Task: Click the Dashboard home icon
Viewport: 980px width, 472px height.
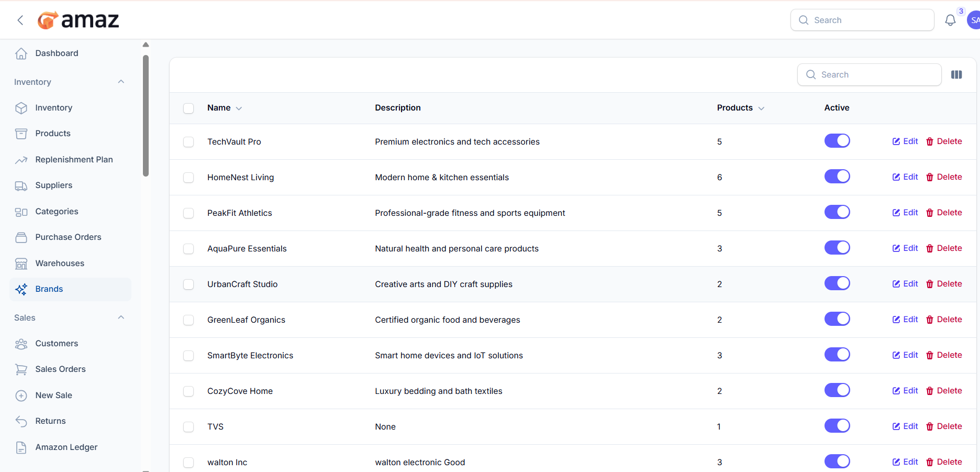Action: tap(21, 53)
